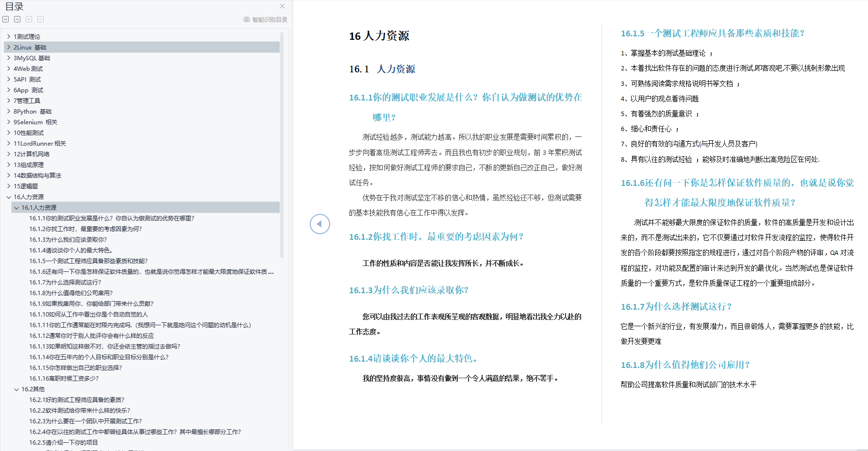Jump to 16.1.12通常你对于别人批评 outline entry
Screen dimensions: 868x451
pos(91,336)
